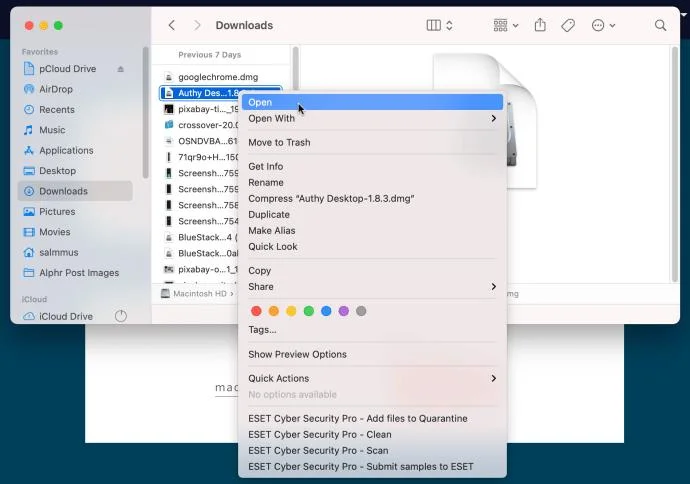Apply the purple tag color
Viewport: 690px width, 484px height.
tap(344, 311)
